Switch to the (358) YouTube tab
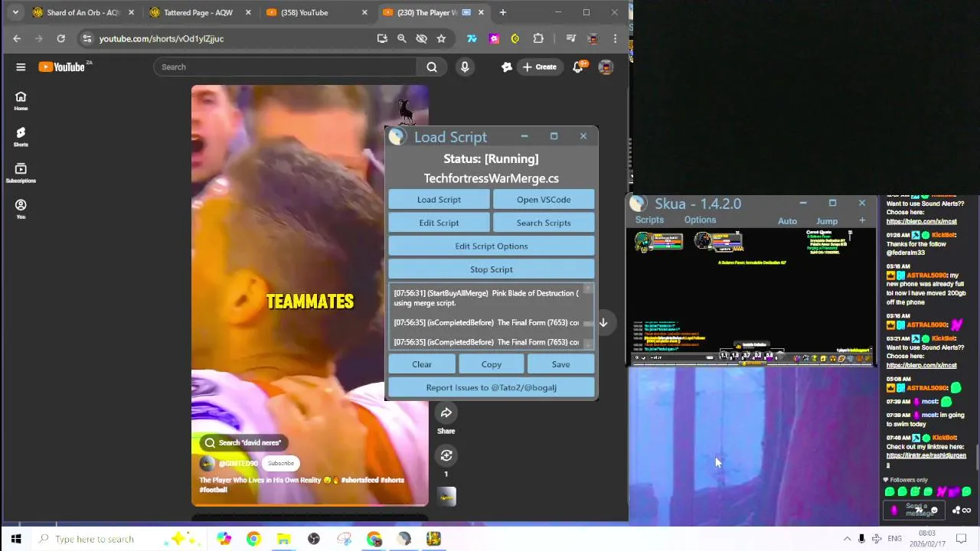Screen dimensions: 980x551 pos(315,12)
